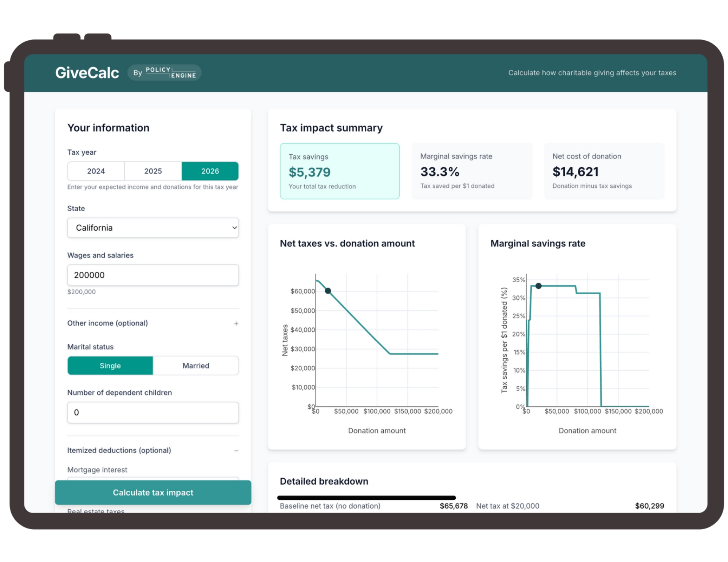Click the Wages and salaries field
This screenshot has height=562, width=728.
tap(153, 275)
